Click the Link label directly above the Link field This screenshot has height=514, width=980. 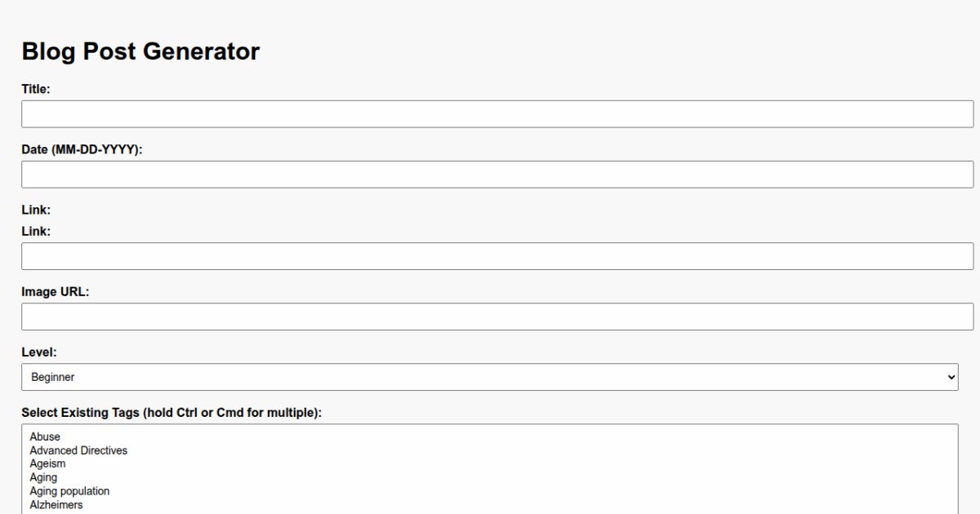(x=36, y=231)
